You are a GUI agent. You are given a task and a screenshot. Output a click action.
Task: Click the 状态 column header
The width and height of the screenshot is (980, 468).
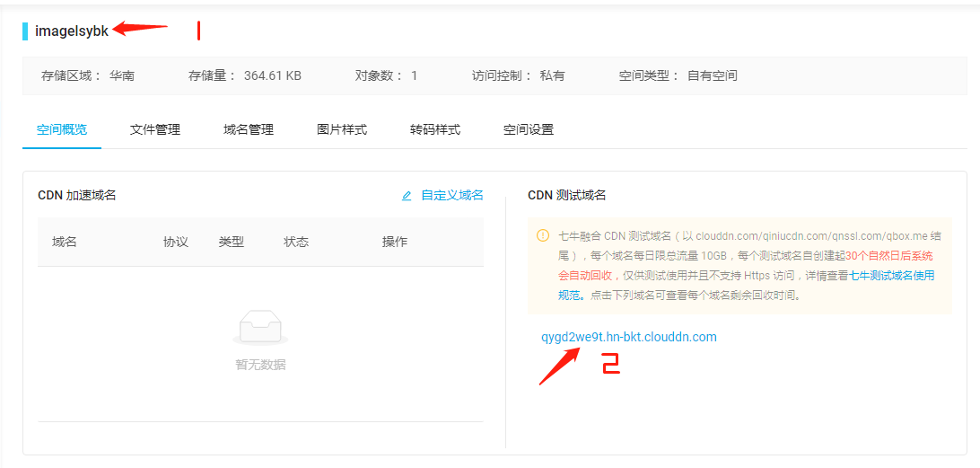(x=296, y=242)
